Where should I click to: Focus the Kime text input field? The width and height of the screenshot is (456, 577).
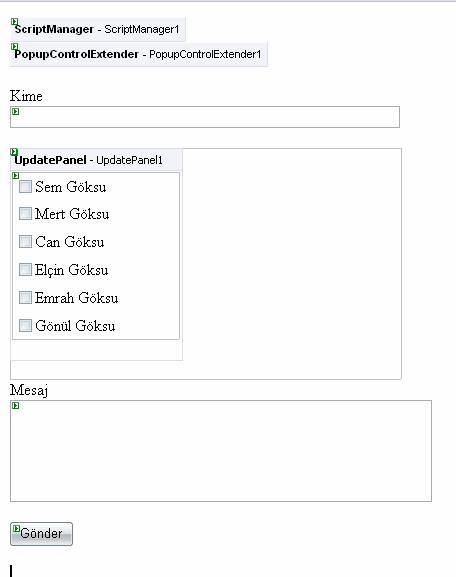click(205, 117)
